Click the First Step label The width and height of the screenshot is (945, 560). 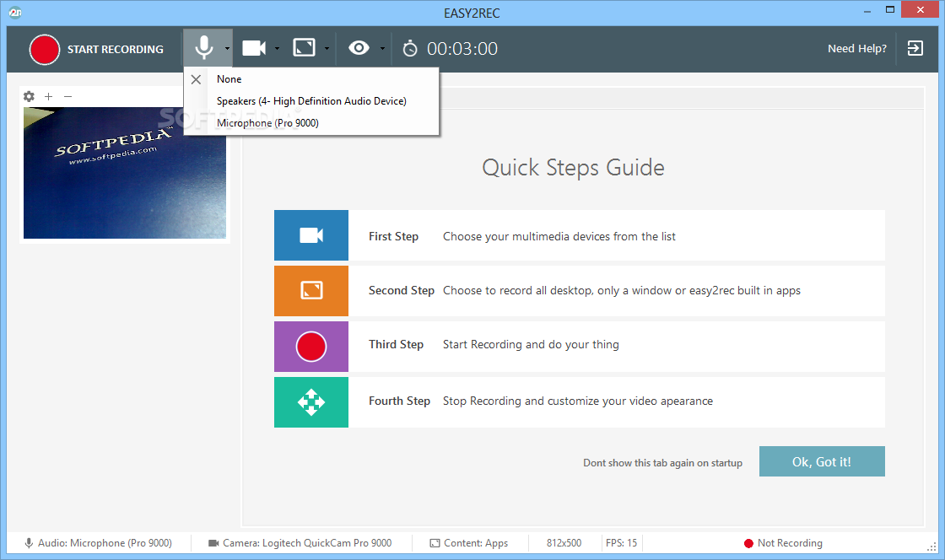click(x=393, y=237)
